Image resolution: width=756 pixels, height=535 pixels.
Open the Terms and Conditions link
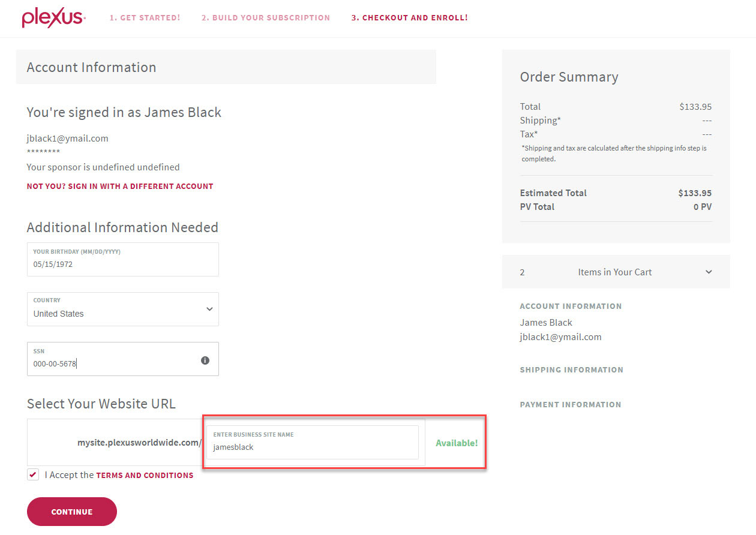click(x=145, y=475)
